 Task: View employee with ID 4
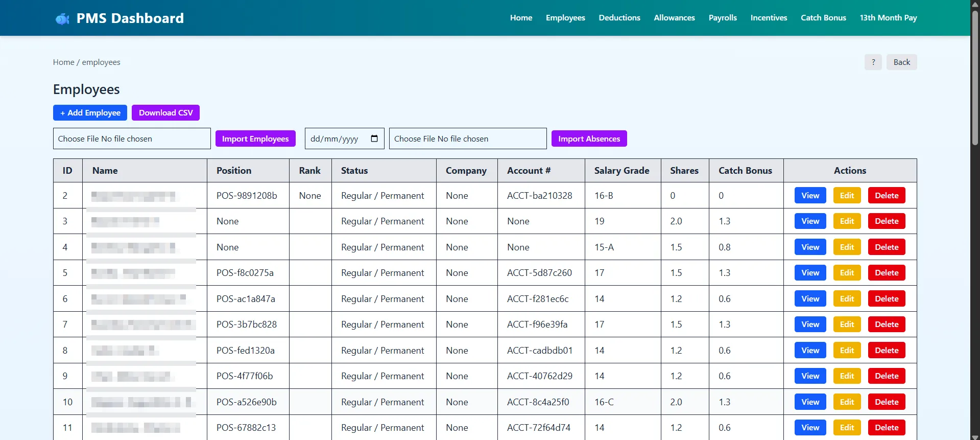pos(810,247)
